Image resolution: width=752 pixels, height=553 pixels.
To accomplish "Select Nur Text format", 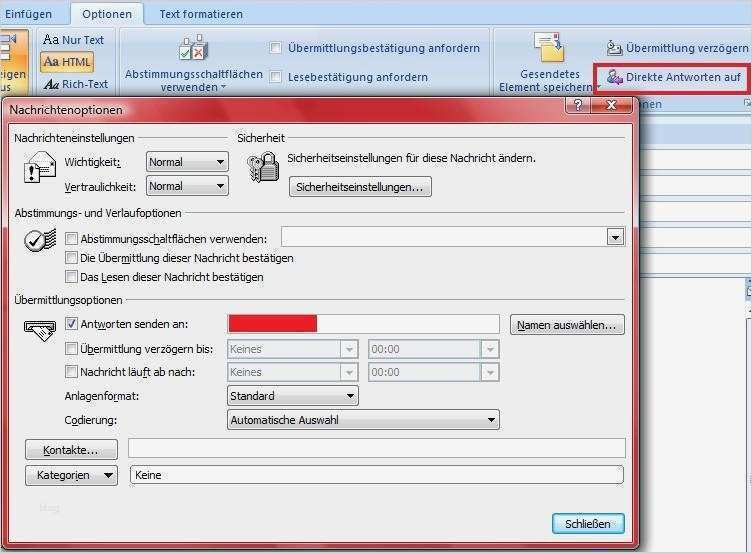I will click(x=73, y=40).
